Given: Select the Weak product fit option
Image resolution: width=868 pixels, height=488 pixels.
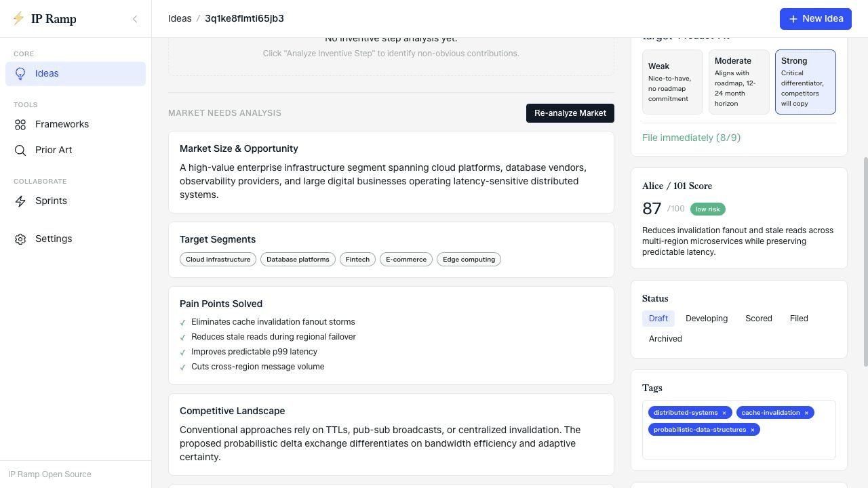Looking at the screenshot, I should point(673,82).
